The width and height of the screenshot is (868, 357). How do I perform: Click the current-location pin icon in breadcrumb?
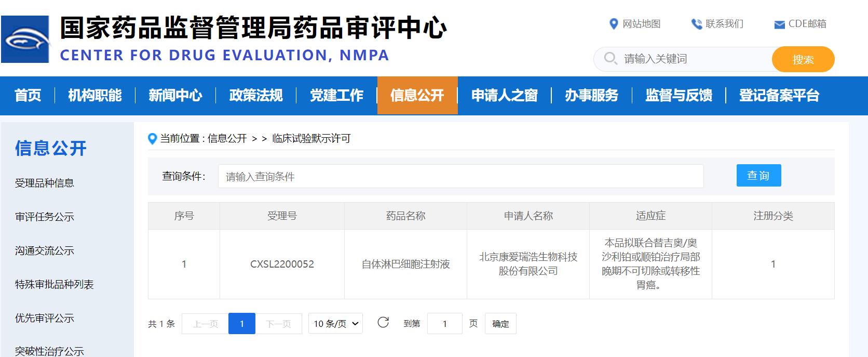click(x=152, y=138)
